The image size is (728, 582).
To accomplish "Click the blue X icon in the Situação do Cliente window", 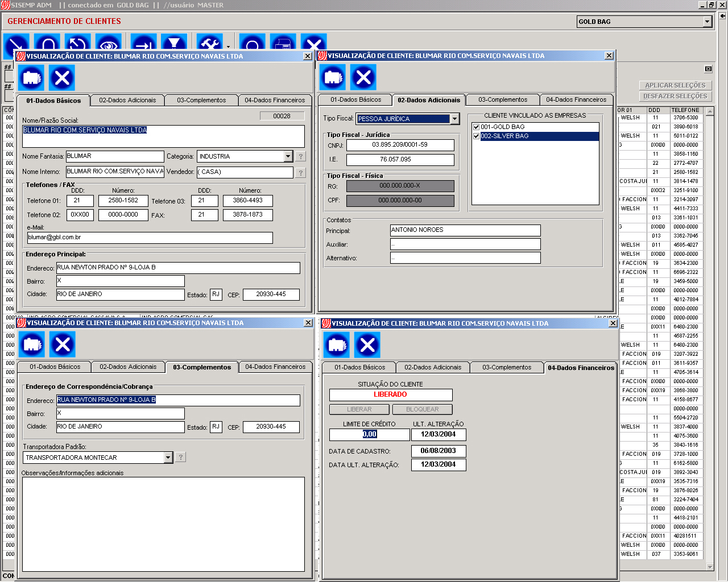I will coord(367,344).
